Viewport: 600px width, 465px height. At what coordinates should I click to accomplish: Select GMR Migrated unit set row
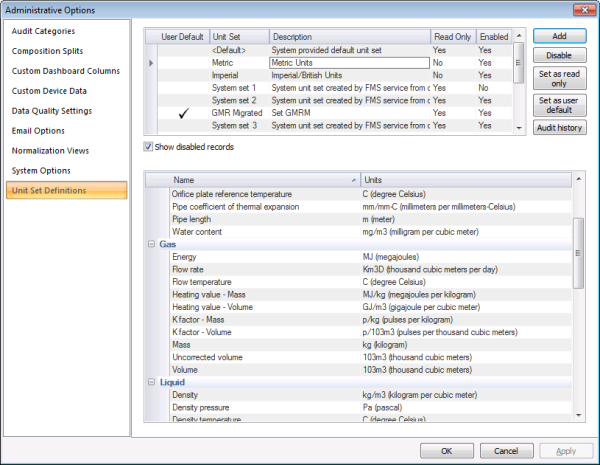(335, 113)
